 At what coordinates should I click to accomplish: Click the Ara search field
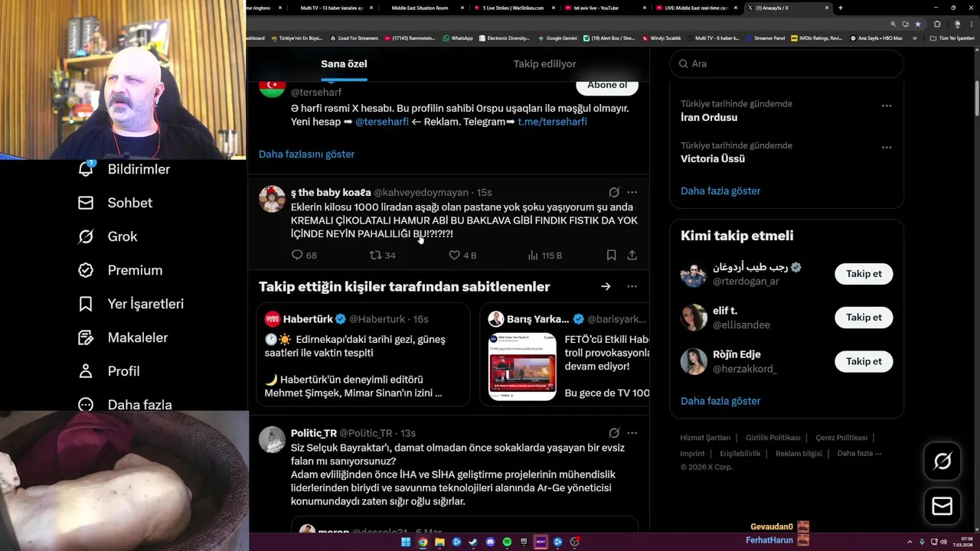[x=787, y=64]
